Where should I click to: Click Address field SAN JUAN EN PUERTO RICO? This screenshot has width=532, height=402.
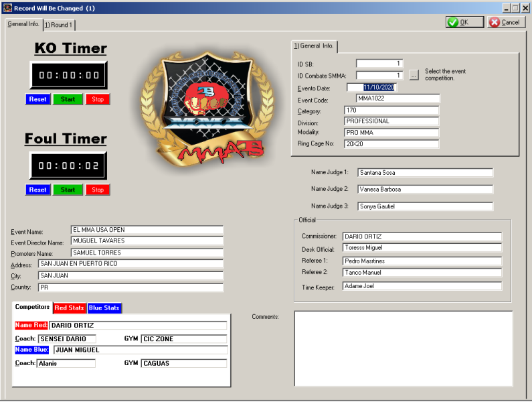pyautogui.click(x=130, y=264)
